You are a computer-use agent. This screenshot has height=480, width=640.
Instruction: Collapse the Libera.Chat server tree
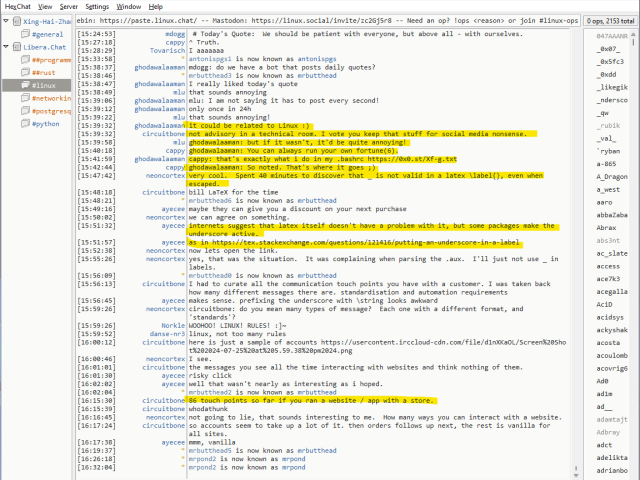point(6,47)
